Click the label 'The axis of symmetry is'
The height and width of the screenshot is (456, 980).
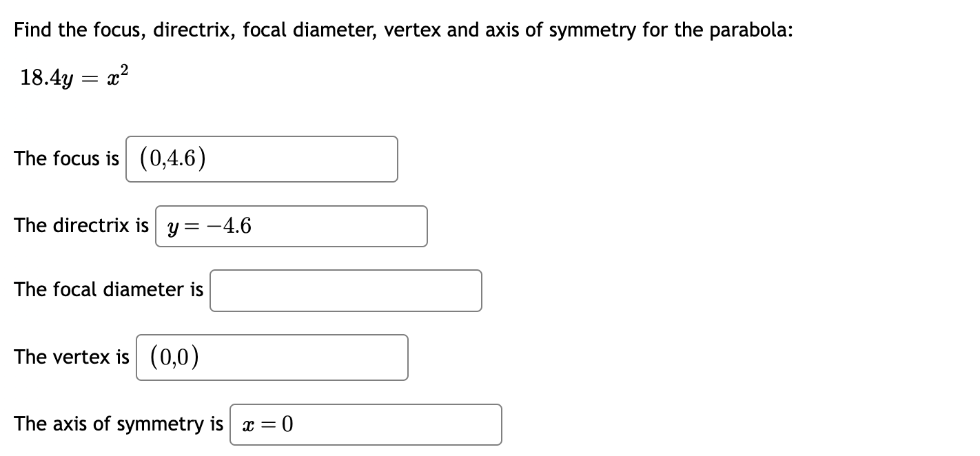point(118,424)
